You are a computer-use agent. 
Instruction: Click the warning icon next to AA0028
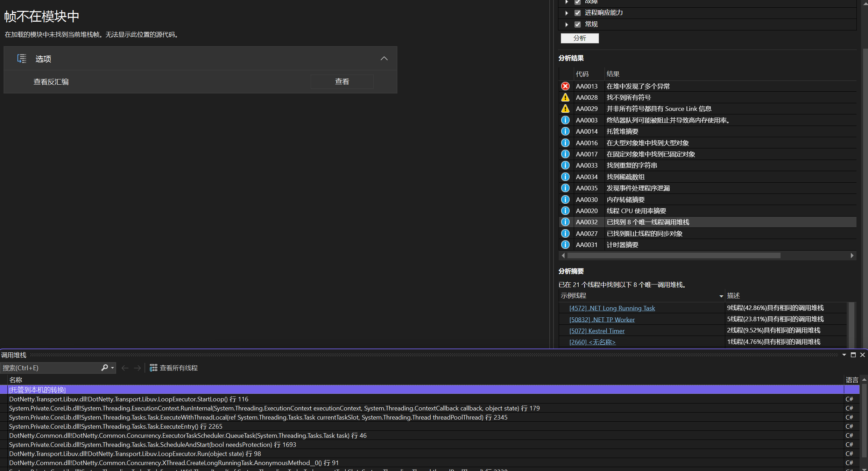[x=565, y=97]
